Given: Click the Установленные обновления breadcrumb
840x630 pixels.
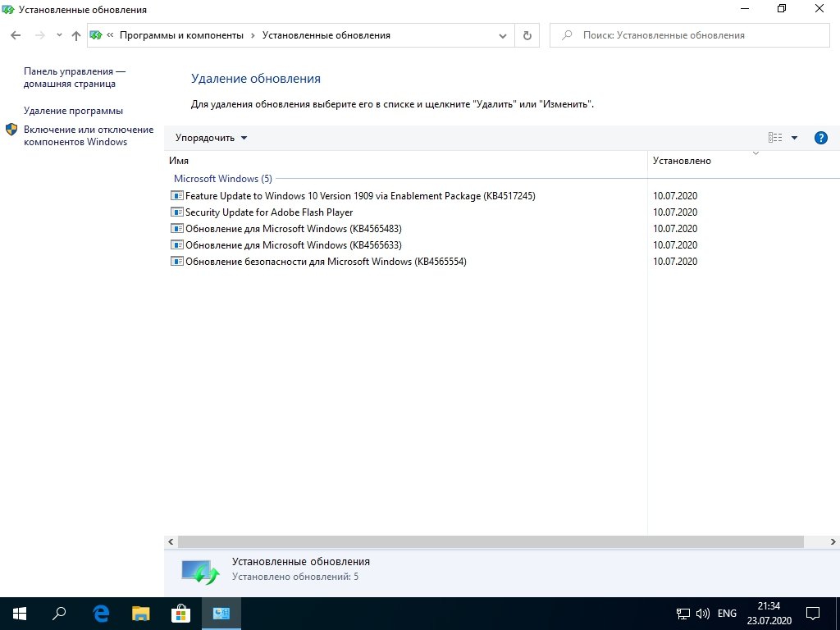Looking at the screenshot, I should [326, 35].
